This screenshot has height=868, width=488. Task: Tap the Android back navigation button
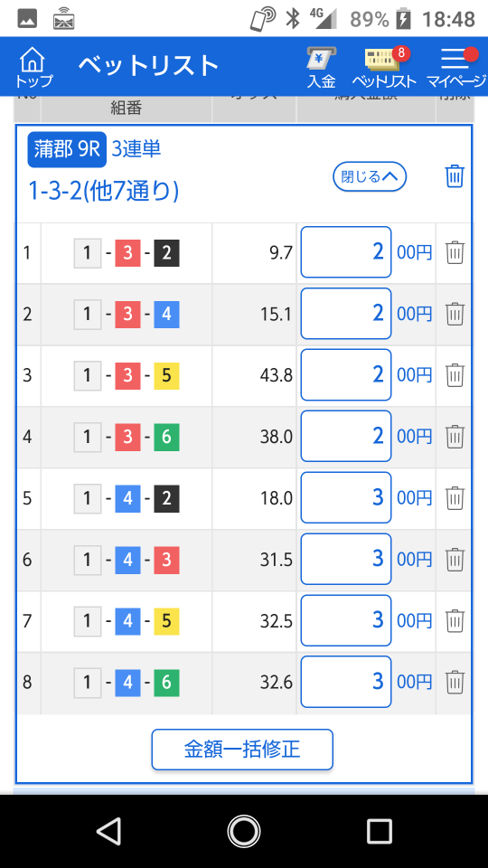[x=108, y=831]
